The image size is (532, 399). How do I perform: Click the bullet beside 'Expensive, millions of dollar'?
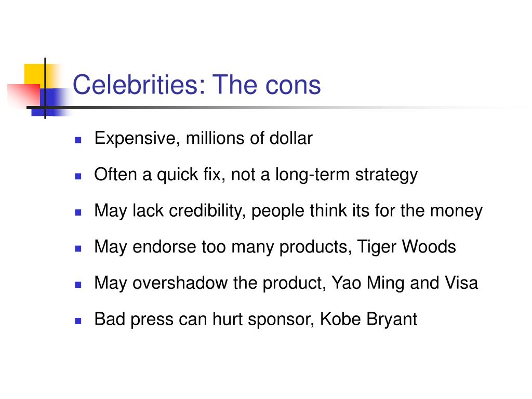[x=78, y=140]
